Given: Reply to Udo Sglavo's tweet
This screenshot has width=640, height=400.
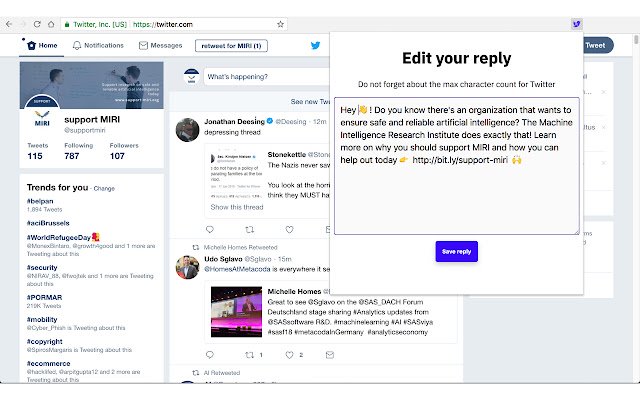Looking at the screenshot, I should coord(210,355).
